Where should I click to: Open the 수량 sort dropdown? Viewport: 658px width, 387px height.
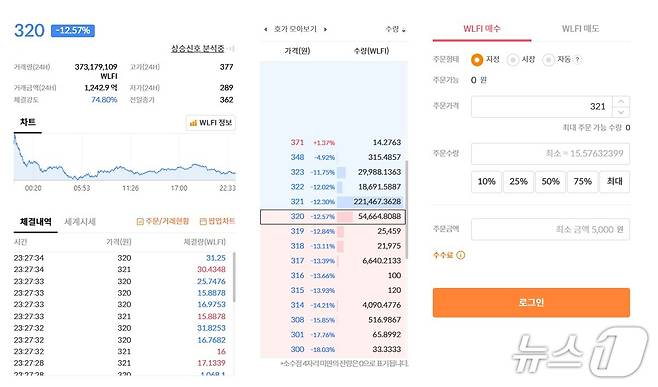tap(396, 29)
